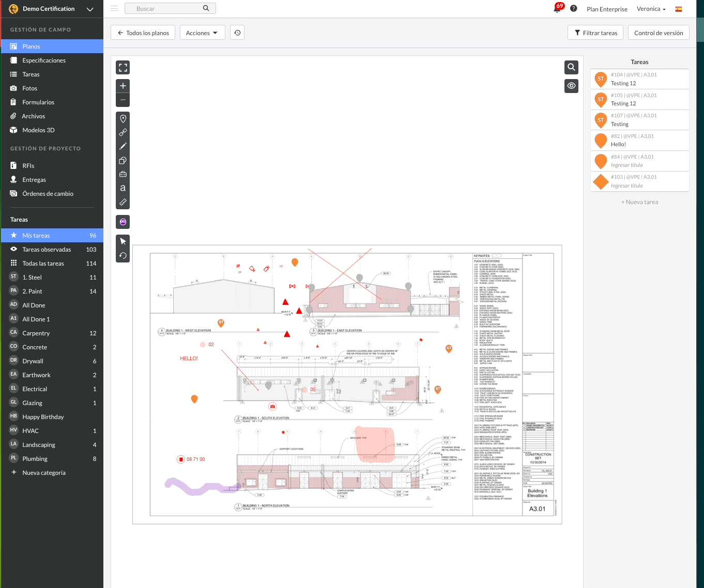Zoom out of the plan
The width and height of the screenshot is (704, 588).
[x=123, y=100]
